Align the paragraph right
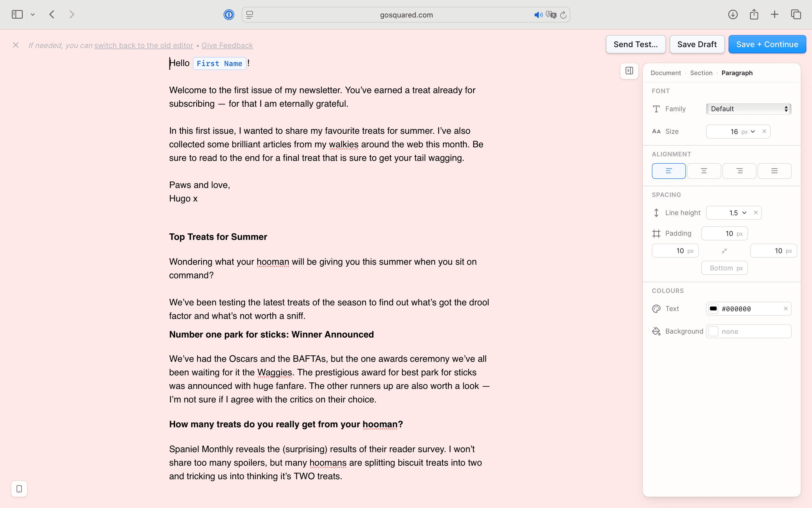This screenshot has height=508, width=812. pos(739,171)
